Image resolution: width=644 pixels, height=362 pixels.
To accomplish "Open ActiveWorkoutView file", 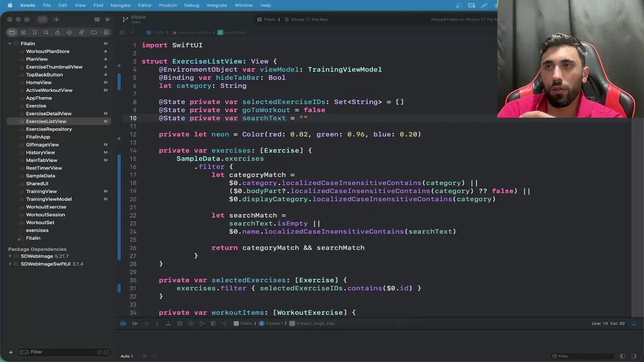I will tap(49, 90).
